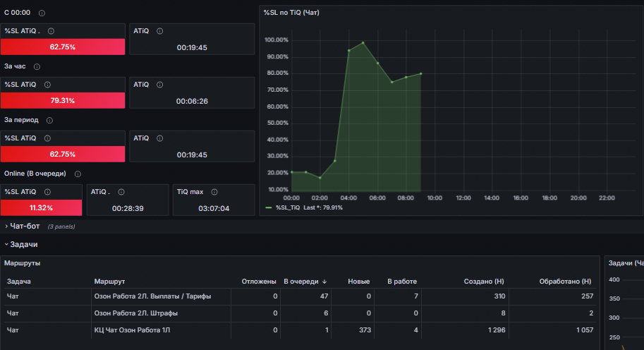Click info icon next to 'С 00:00'
Viewport: 644px width, 350px height.
(42, 13)
